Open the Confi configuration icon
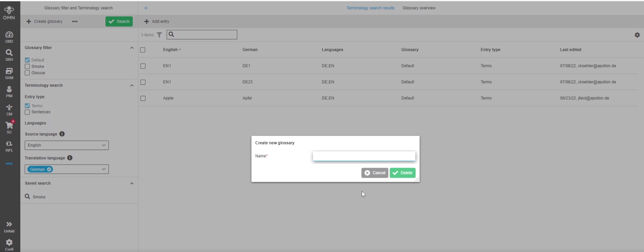This screenshot has width=644, height=252. [9, 244]
